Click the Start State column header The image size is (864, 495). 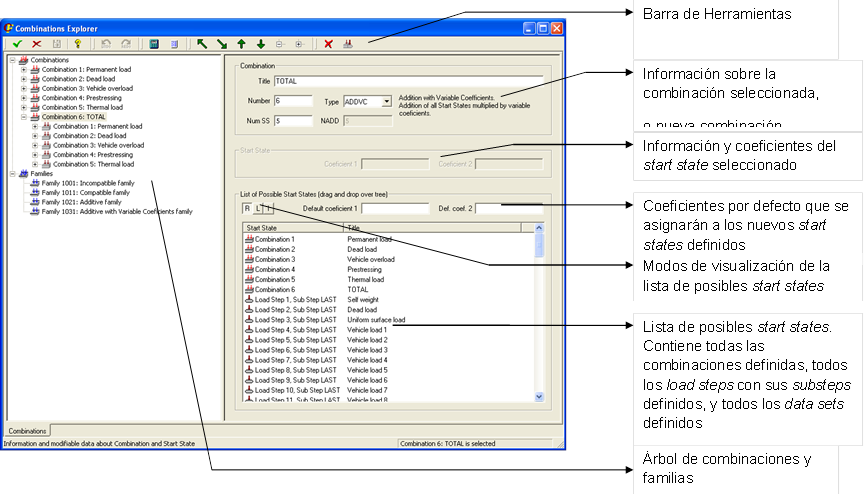pyautogui.click(x=293, y=228)
